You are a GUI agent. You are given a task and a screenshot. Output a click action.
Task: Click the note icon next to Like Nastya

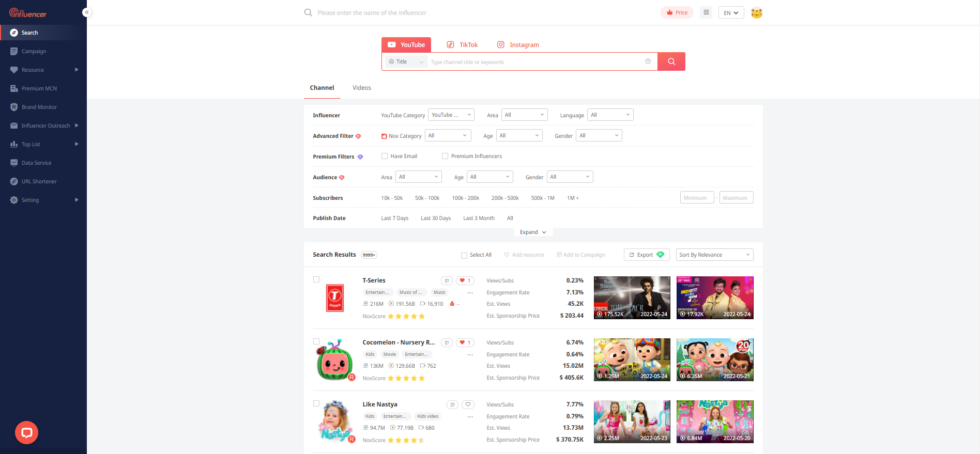click(452, 404)
